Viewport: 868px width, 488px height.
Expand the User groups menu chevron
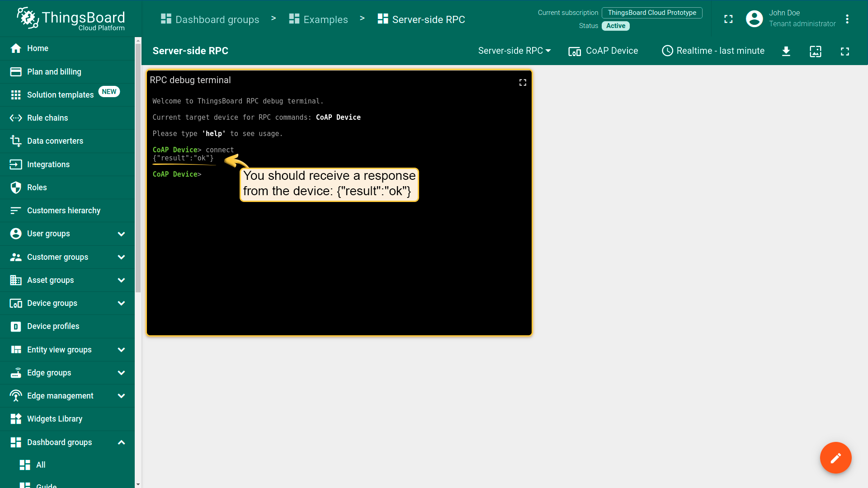[x=121, y=234]
